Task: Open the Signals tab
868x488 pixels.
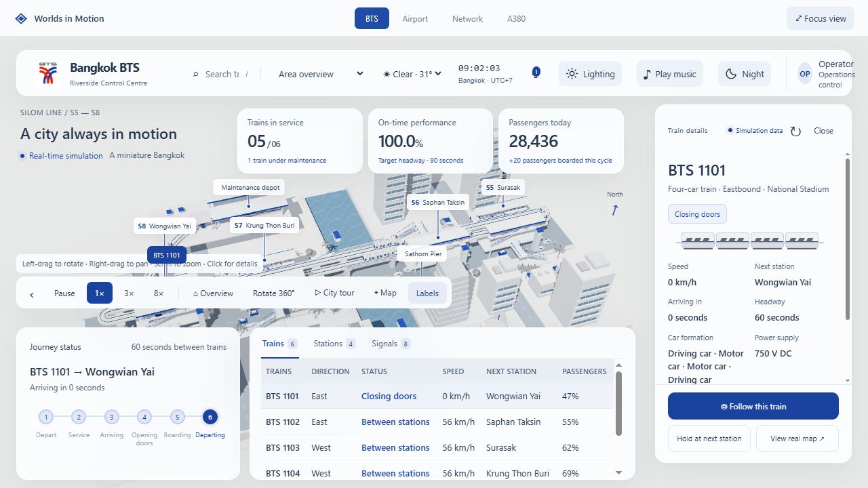Action: click(391, 344)
